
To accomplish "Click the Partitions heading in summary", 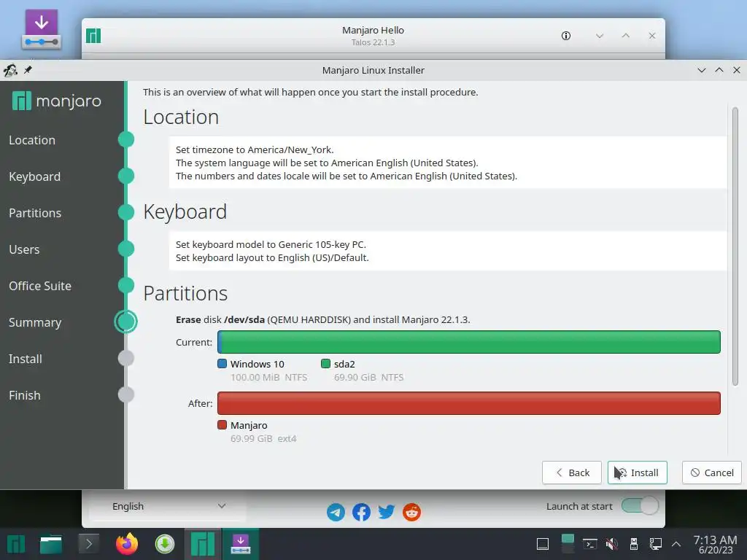I will (185, 293).
